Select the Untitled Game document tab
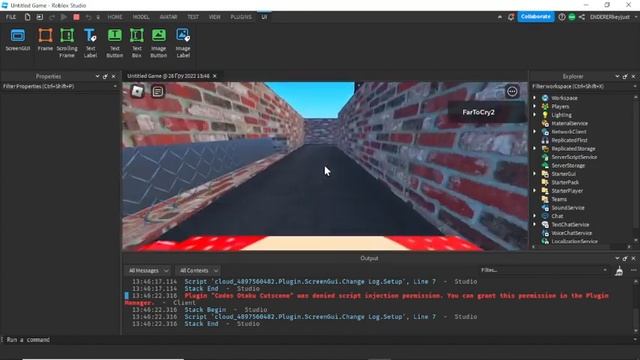 pyautogui.click(x=168, y=76)
